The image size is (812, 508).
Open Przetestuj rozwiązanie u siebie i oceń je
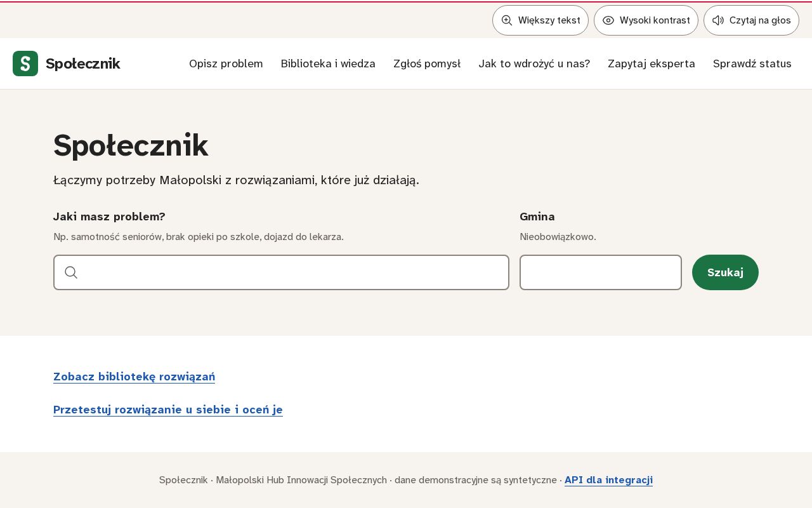168,410
